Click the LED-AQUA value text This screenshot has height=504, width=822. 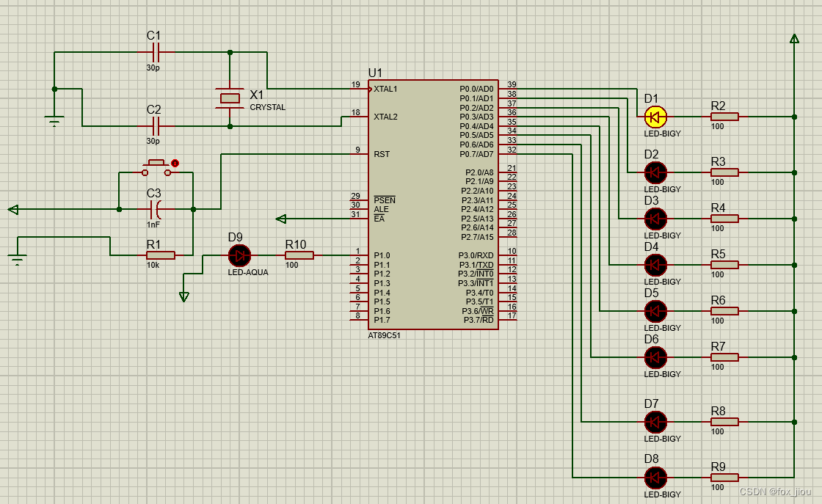click(x=248, y=272)
